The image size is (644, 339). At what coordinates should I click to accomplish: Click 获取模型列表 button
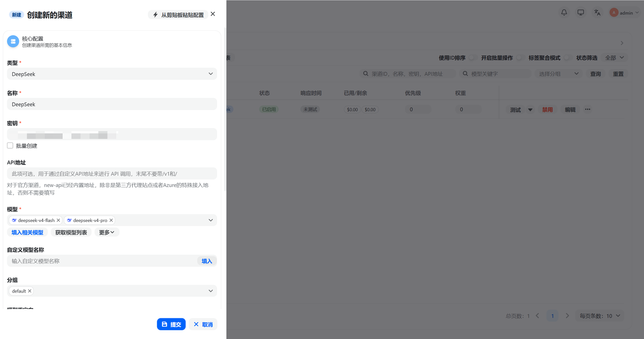click(71, 233)
